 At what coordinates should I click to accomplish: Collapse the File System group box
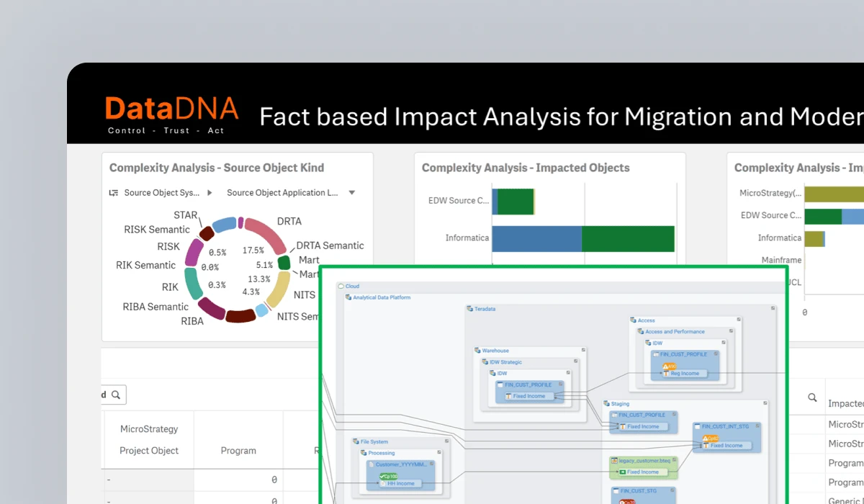pos(446,441)
